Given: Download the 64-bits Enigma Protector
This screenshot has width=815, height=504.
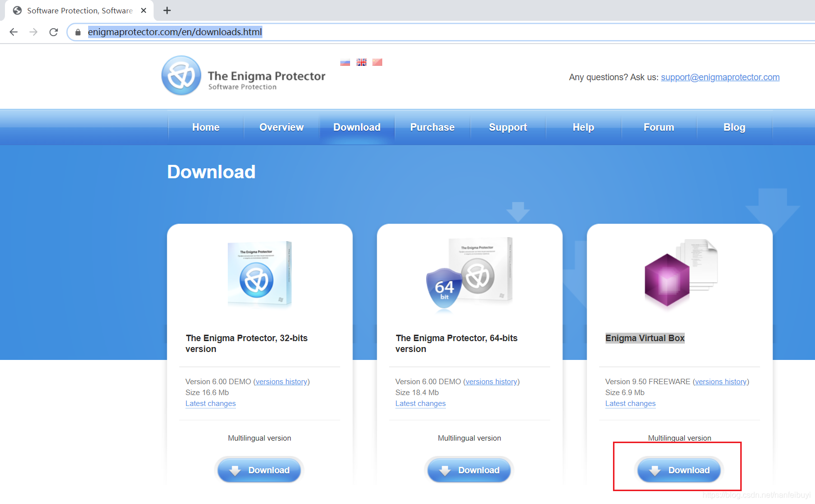Looking at the screenshot, I should [x=469, y=470].
